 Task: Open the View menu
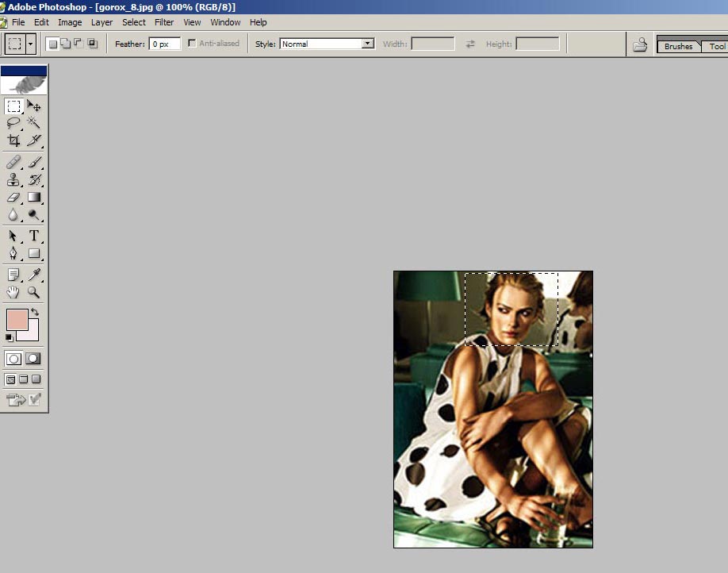pyautogui.click(x=192, y=22)
